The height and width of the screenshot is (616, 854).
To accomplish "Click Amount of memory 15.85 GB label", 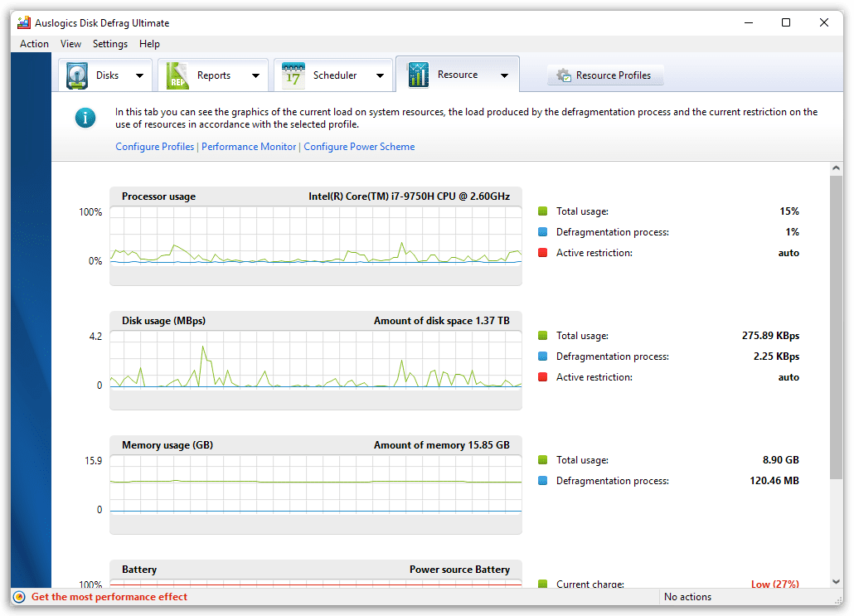I will click(x=442, y=445).
